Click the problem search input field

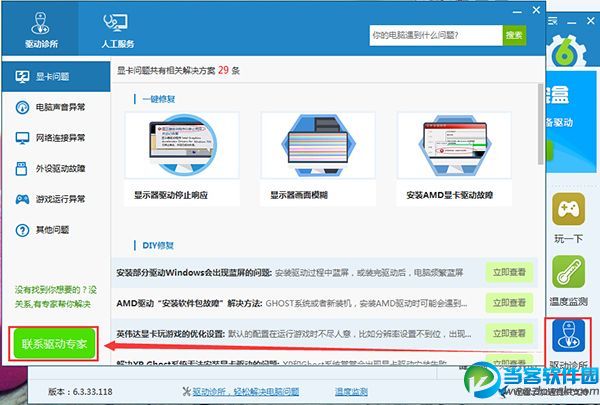tap(436, 36)
